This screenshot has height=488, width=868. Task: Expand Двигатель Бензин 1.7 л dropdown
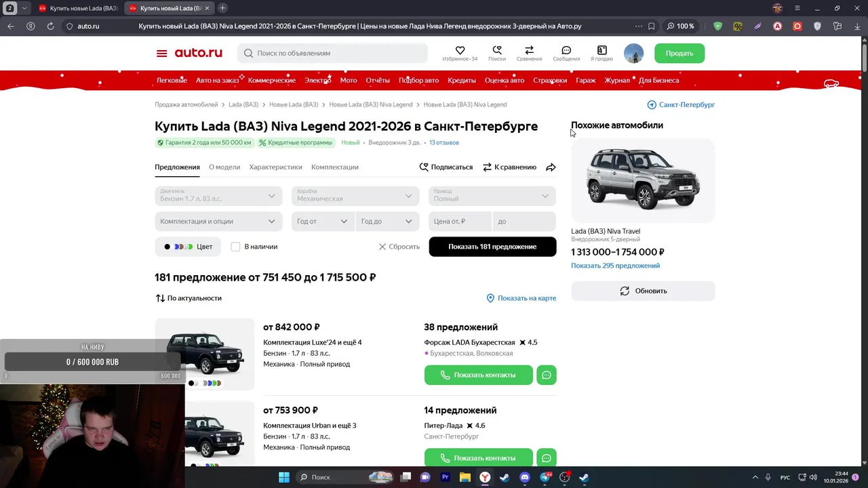tap(218, 196)
